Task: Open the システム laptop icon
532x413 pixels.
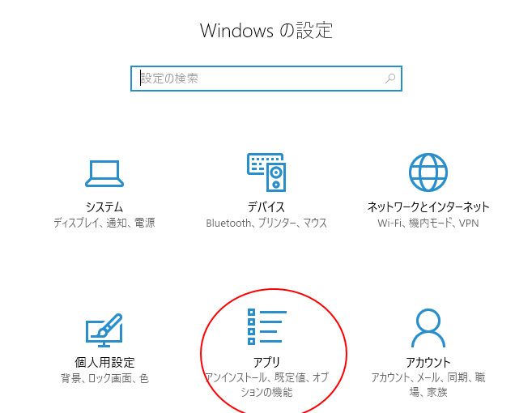Action: [x=104, y=173]
